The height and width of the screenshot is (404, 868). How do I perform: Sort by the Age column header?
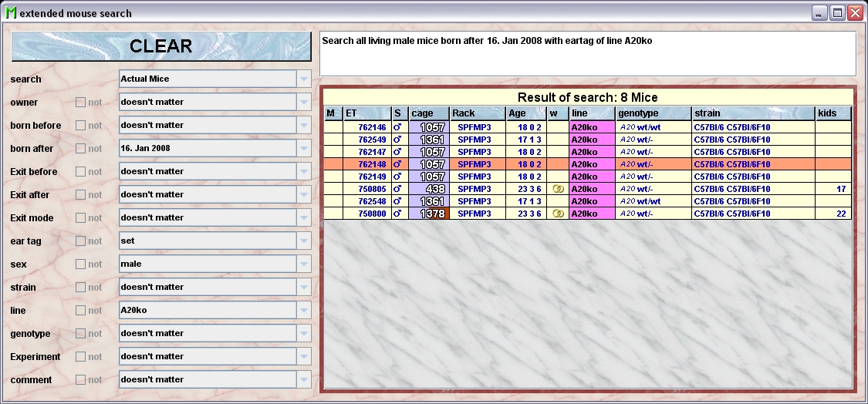click(x=525, y=113)
